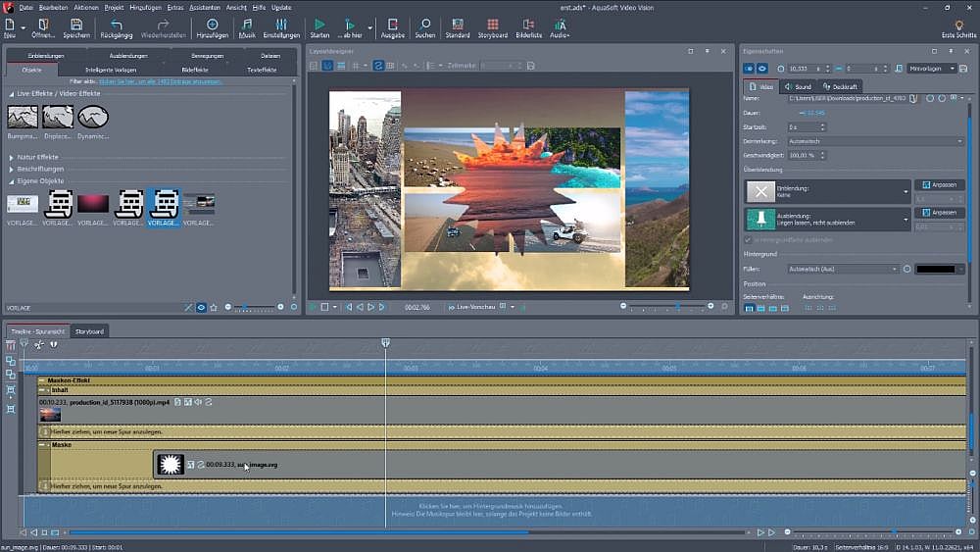Open the Texteffekte tab in toolbox
The width and height of the screenshot is (980, 552).
tap(262, 70)
